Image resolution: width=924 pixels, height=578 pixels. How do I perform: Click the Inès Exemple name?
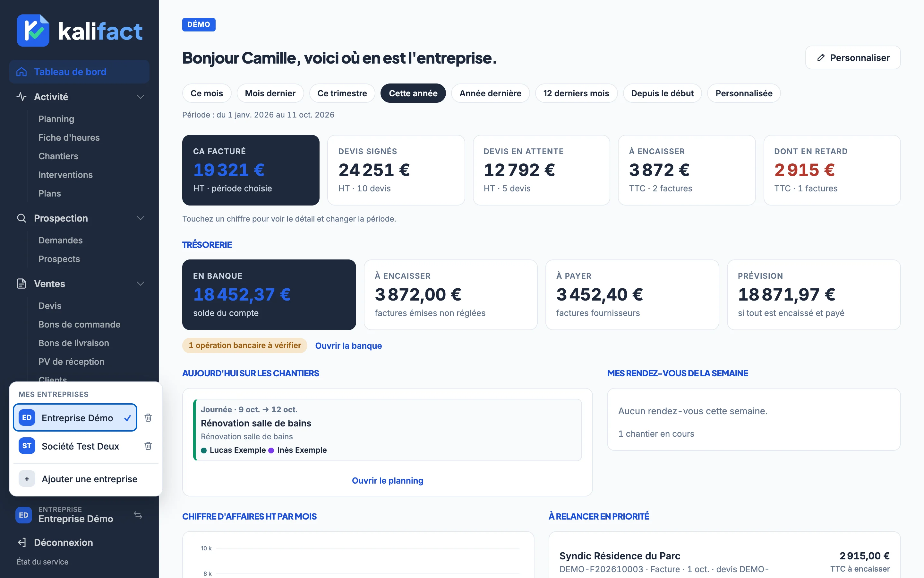pyautogui.click(x=302, y=450)
